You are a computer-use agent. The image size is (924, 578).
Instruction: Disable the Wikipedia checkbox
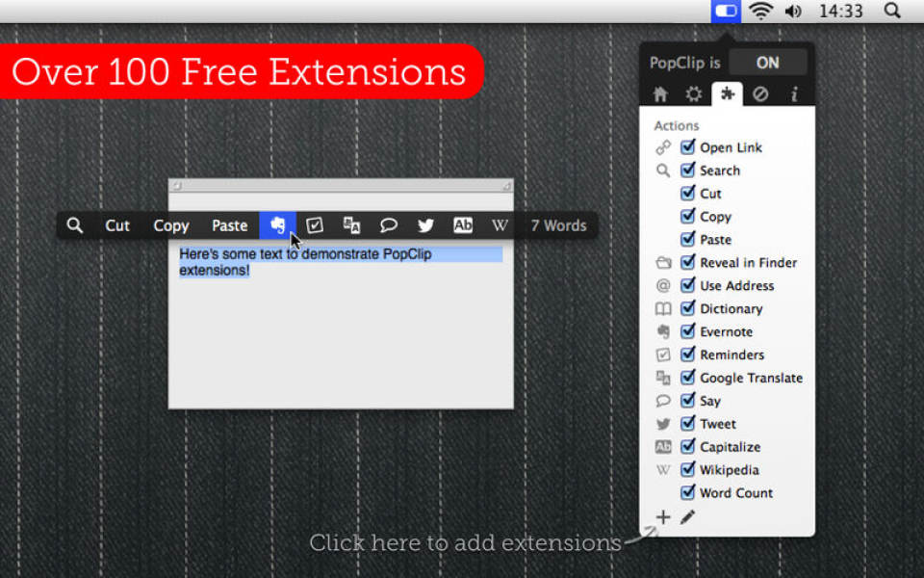click(687, 469)
